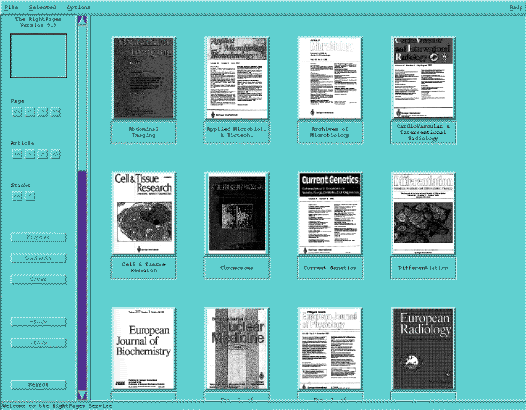Open the Help menu
The height and width of the screenshot is (410, 526).
click(x=516, y=7)
